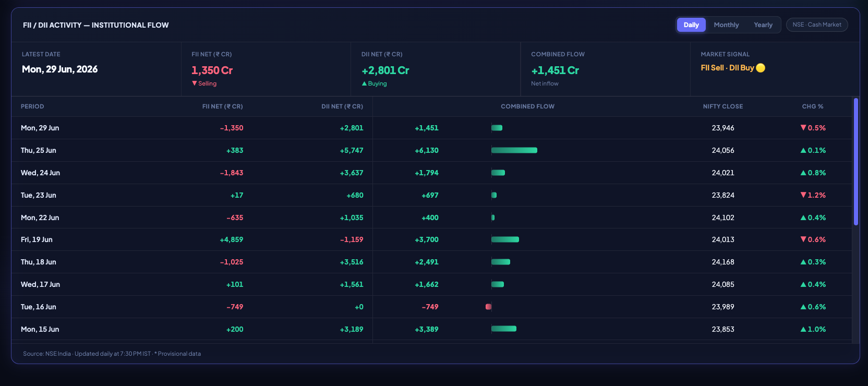Screen dimensions: 868x386
Task: Select the Tue, 16 Jun period cell
Action: pos(39,307)
